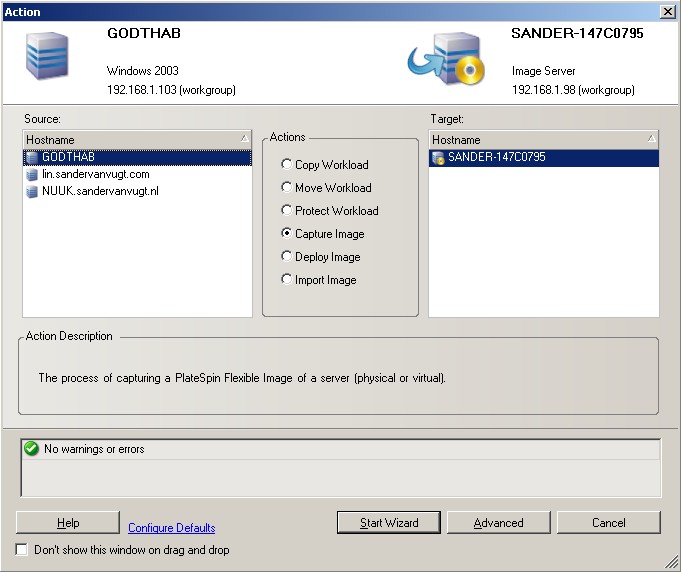Select the Import Image radio option
The image size is (681, 572).
tap(287, 280)
